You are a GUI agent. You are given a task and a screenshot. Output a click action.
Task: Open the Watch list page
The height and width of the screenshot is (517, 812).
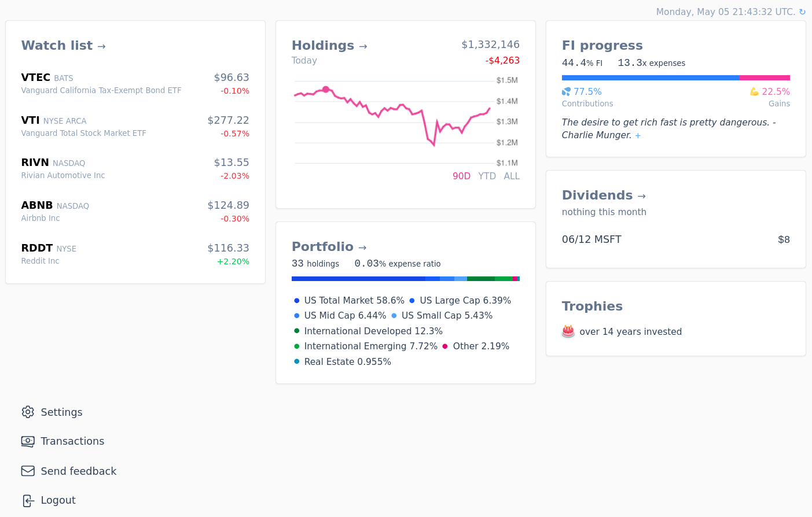64,46
